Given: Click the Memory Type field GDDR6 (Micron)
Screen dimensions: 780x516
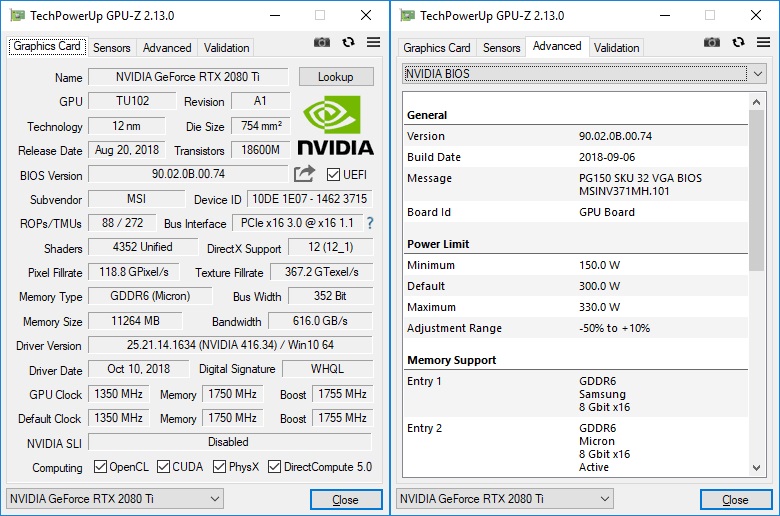Looking at the screenshot, I should [150, 296].
